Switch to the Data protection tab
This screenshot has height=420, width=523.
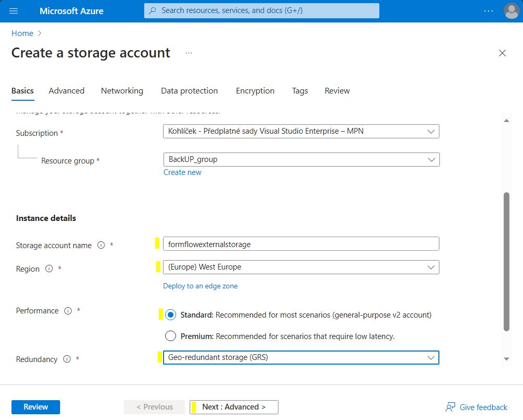click(x=189, y=91)
